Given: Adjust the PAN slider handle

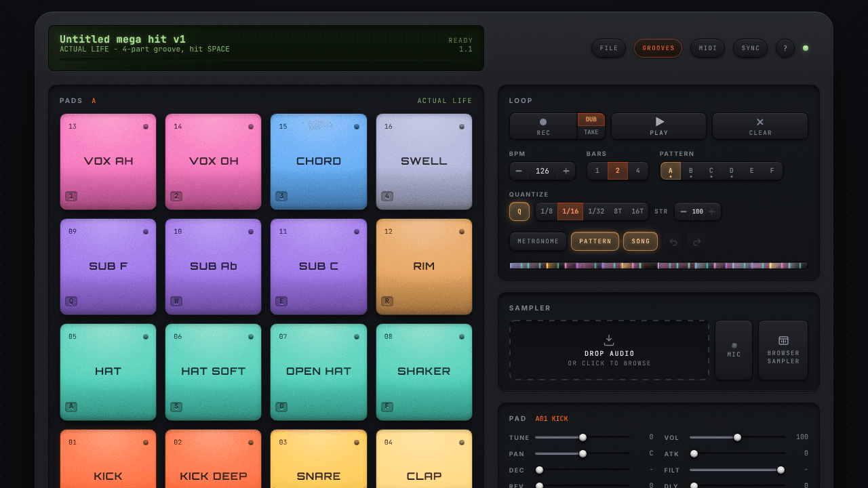Looking at the screenshot, I should 583,453.
